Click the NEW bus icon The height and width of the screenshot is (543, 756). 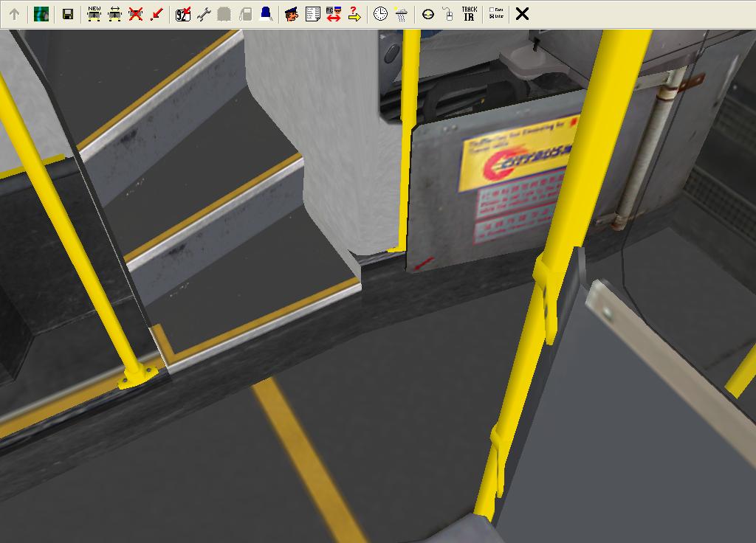94,14
